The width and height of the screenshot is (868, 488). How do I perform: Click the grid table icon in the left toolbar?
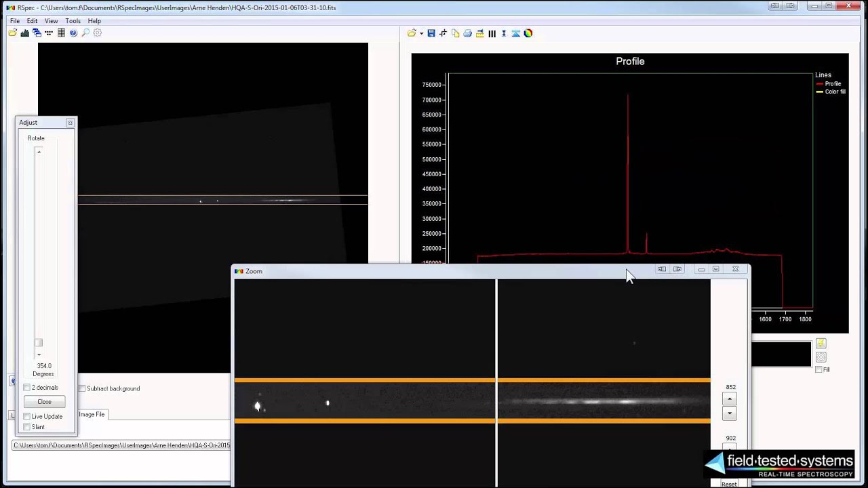(61, 33)
